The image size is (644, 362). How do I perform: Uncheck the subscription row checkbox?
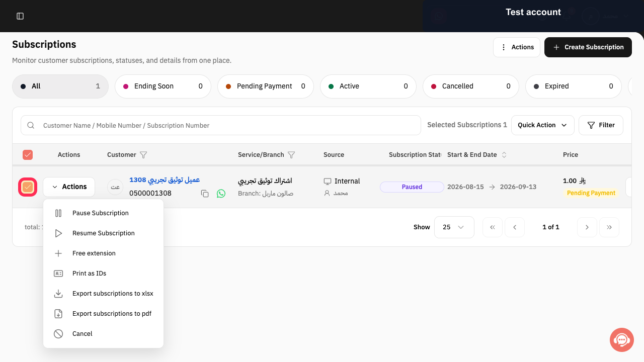coord(28,187)
